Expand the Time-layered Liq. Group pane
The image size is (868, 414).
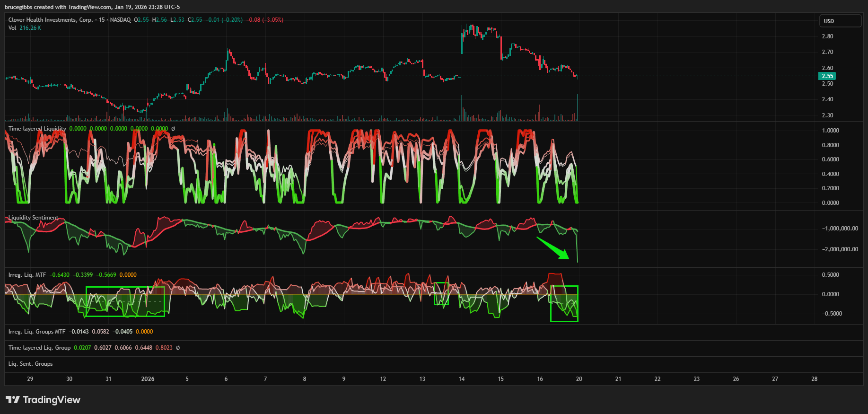tap(39, 348)
